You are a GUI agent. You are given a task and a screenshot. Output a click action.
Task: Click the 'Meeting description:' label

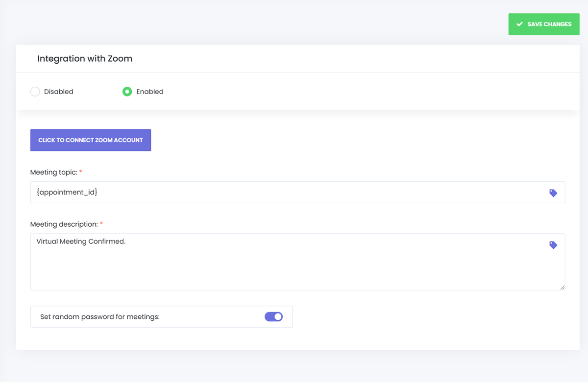[x=64, y=224]
